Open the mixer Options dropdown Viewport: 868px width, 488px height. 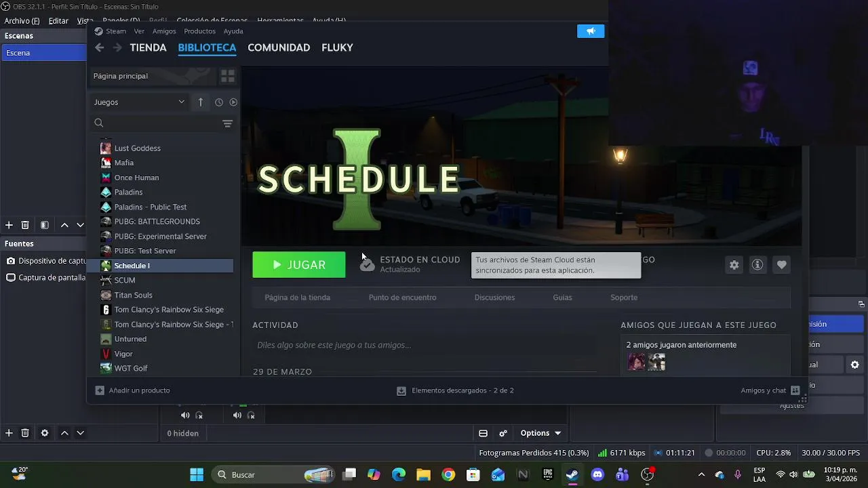point(540,433)
